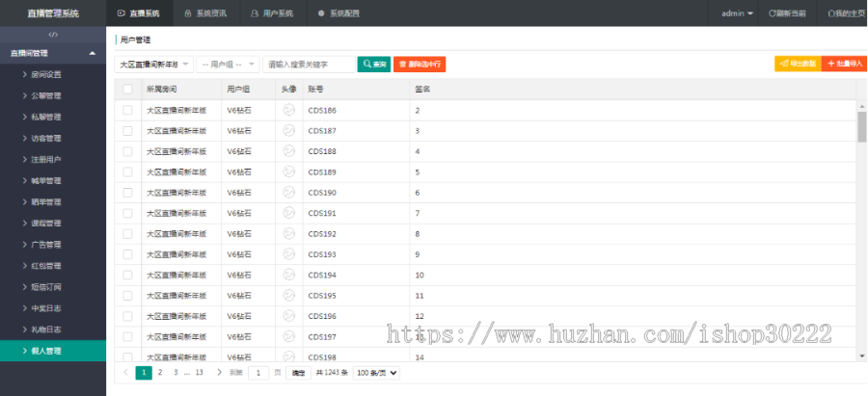Click the next page arrow in pagination

[x=219, y=372]
